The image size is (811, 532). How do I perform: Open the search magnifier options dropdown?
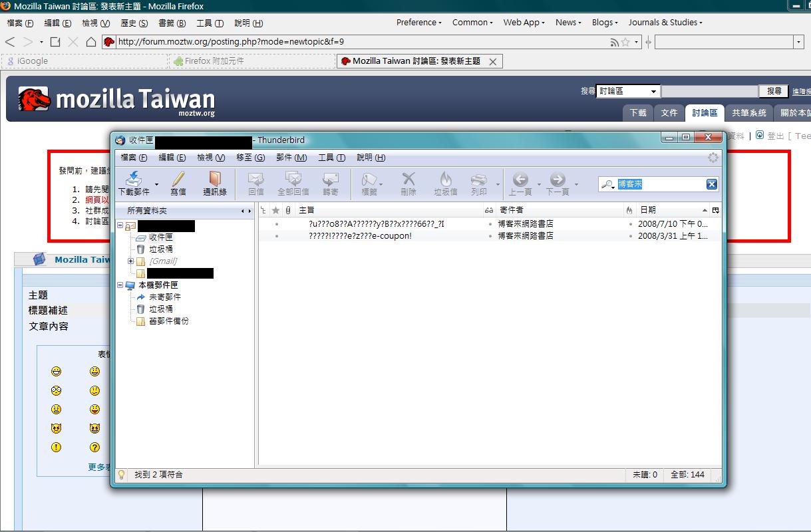(608, 185)
